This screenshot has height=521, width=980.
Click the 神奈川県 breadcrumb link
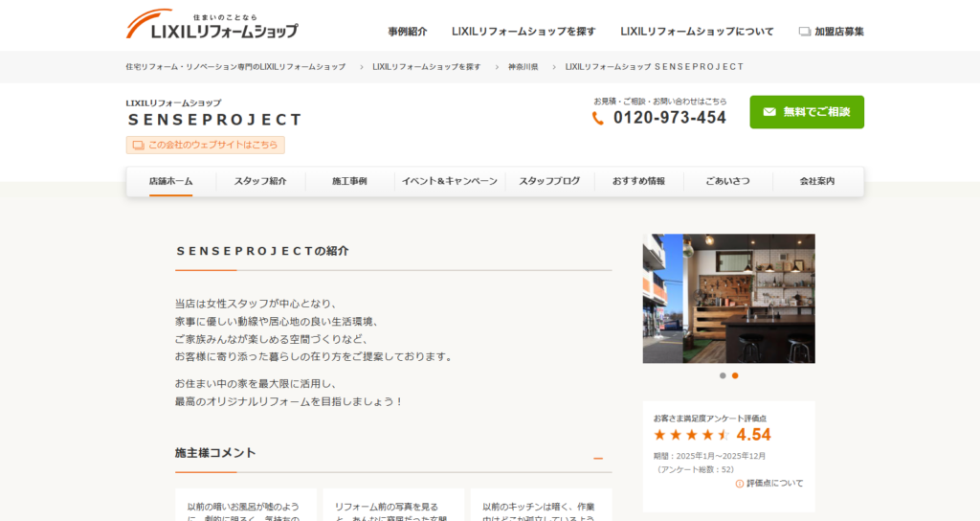pyautogui.click(x=523, y=67)
